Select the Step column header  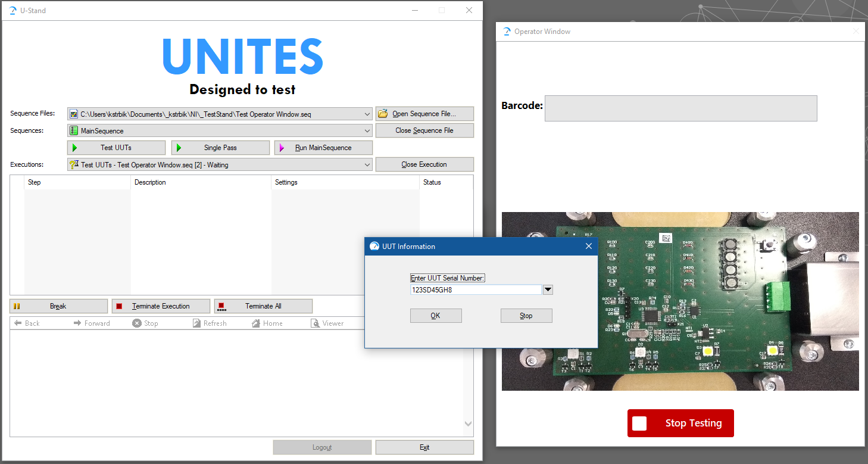(34, 182)
